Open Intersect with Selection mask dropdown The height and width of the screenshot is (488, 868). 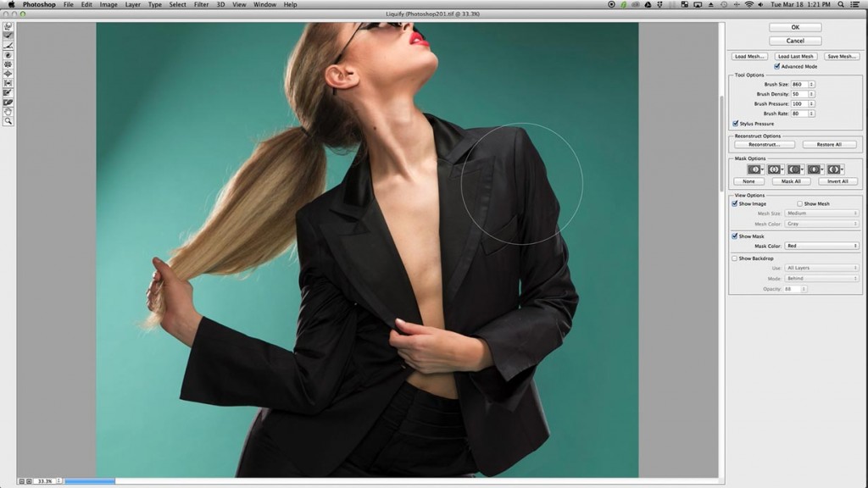tap(815, 169)
